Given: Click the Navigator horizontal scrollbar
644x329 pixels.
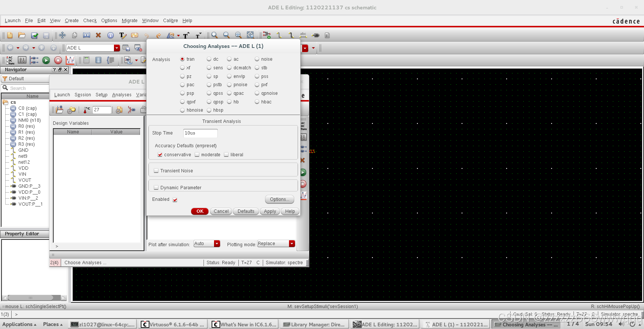Looking at the screenshot, I should pos(34,298).
